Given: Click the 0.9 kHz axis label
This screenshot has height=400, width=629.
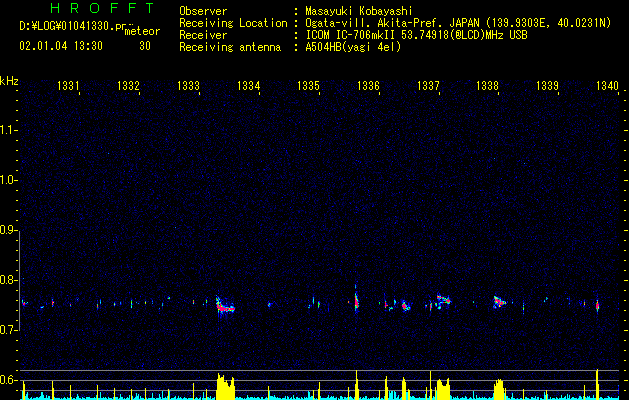Looking at the screenshot, I should tap(8, 230).
